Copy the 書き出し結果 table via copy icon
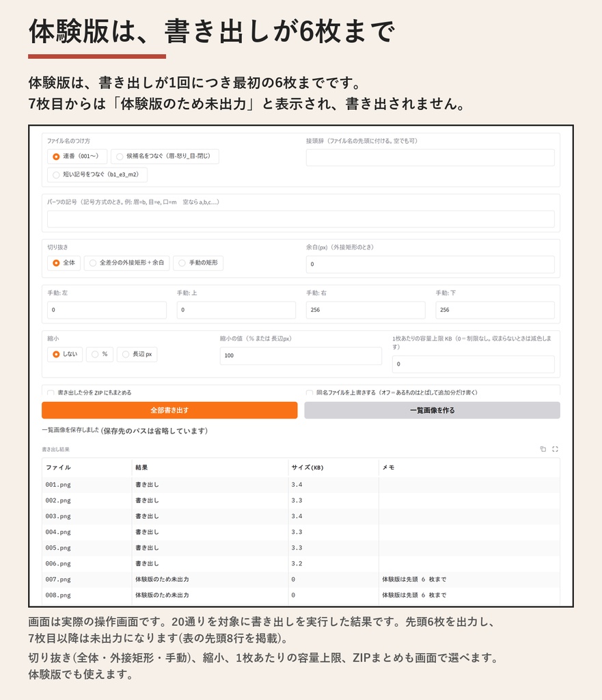This screenshot has height=700, width=602. (x=543, y=449)
